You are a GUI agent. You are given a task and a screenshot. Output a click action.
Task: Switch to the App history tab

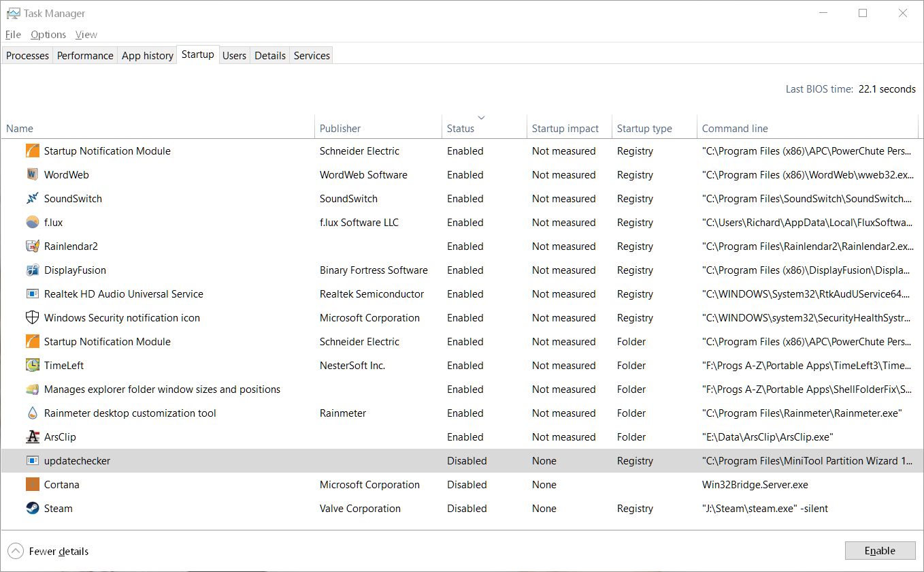(x=148, y=56)
